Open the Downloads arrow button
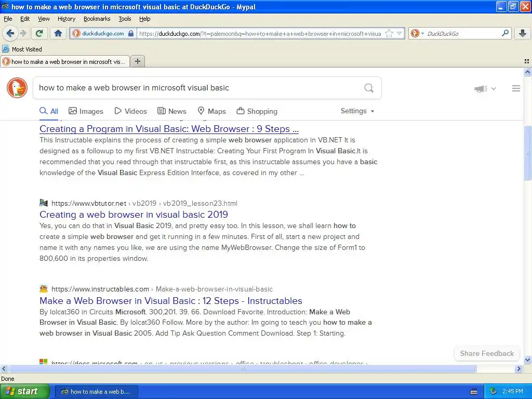Screen dimensions: 532x399 point(523,33)
